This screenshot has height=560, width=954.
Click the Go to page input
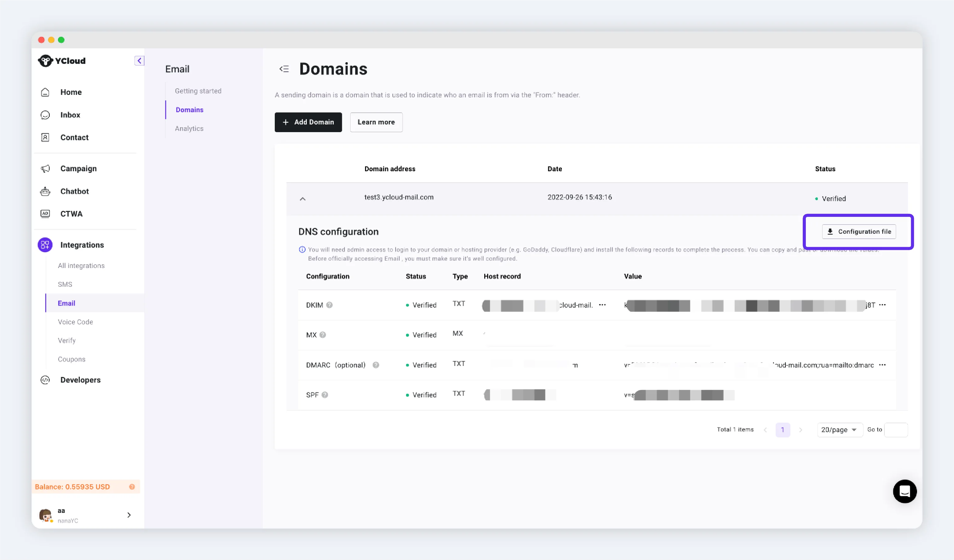[896, 430]
